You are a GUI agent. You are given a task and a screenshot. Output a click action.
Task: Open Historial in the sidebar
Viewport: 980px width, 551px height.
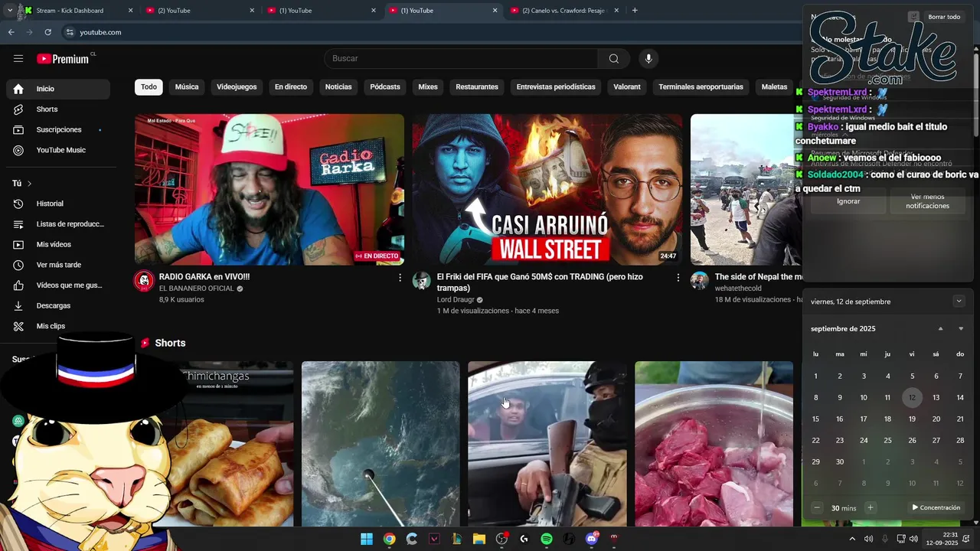tap(58, 204)
